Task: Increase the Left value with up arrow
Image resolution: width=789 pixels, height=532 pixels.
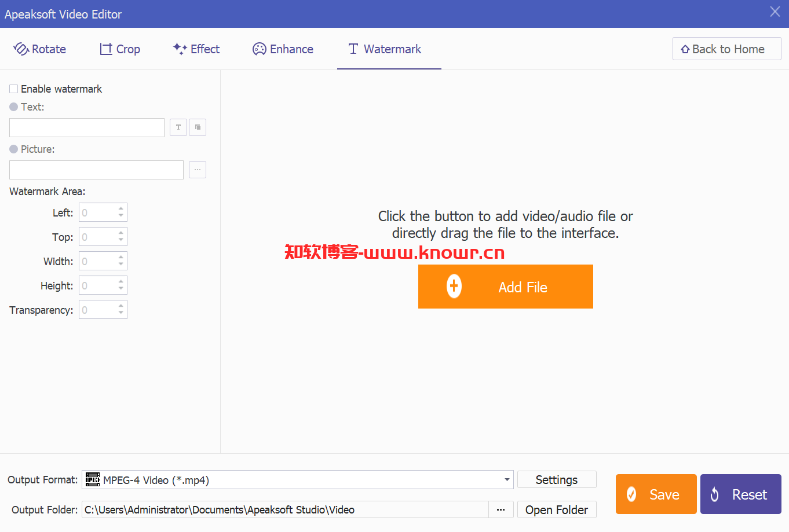Action: pyautogui.click(x=121, y=208)
